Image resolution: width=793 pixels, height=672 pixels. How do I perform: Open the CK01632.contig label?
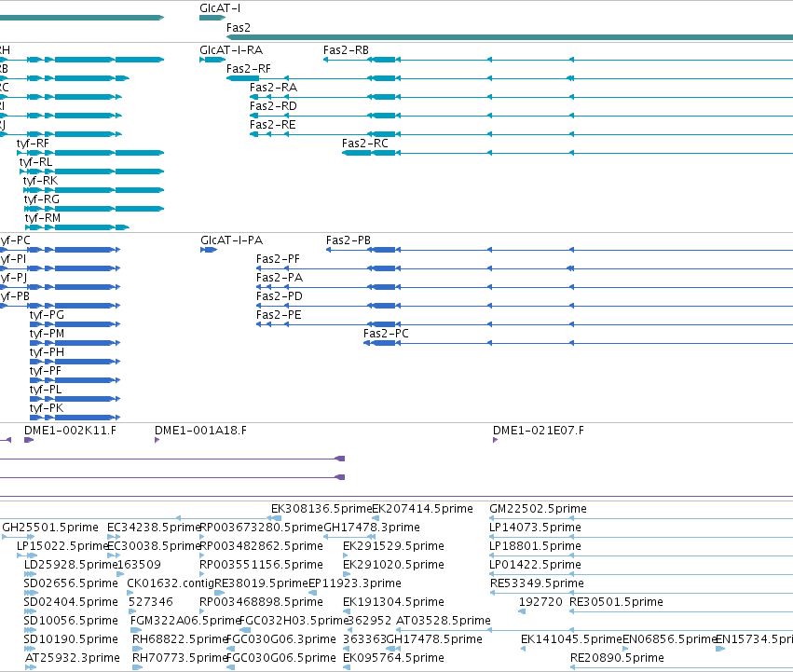click(x=171, y=583)
